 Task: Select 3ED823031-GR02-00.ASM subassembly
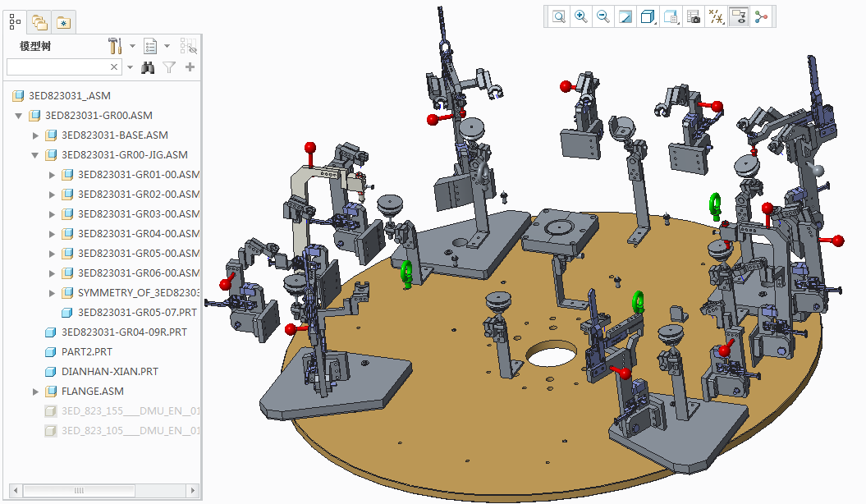click(139, 195)
